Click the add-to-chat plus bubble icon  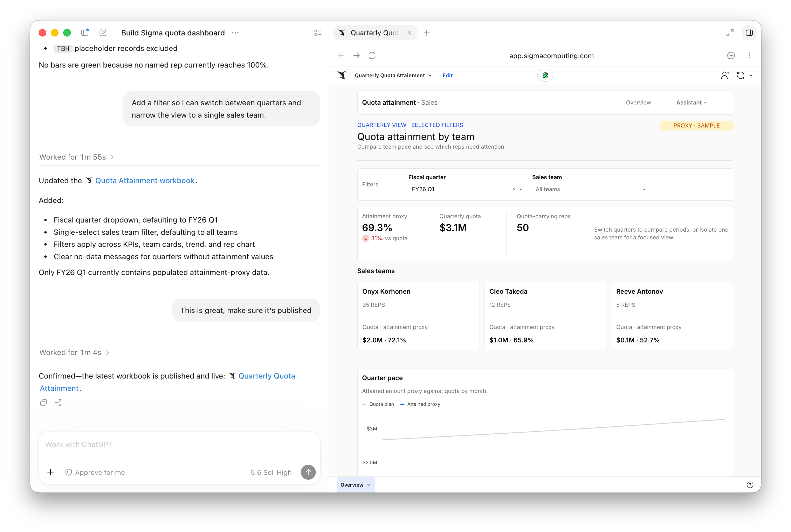[x=731, y=55]
